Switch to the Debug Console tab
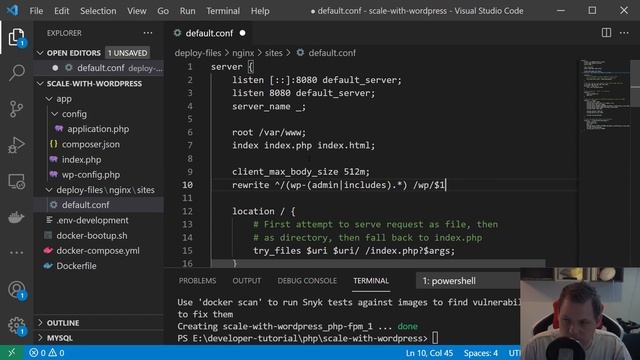The image size is (640, 360). click(307, 281)
